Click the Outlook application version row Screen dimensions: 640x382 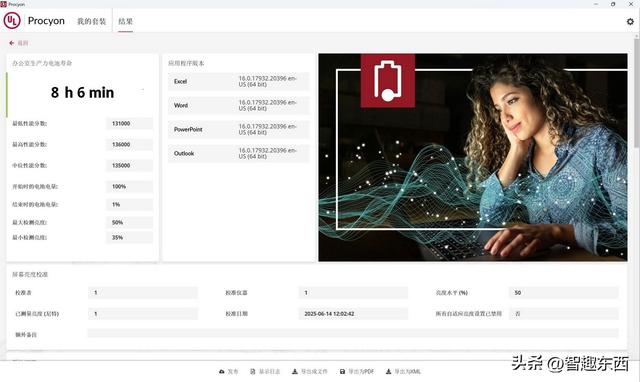tap(239, 153)
